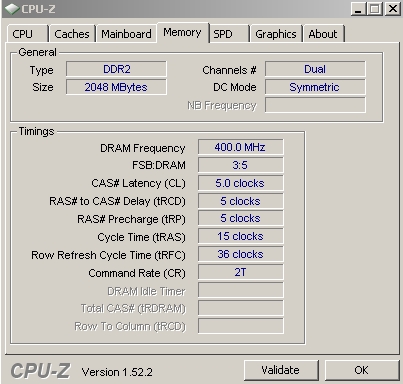Click the Version 1.52.2 text
This screenshot has width=403, height=384.
pos(117,372)
